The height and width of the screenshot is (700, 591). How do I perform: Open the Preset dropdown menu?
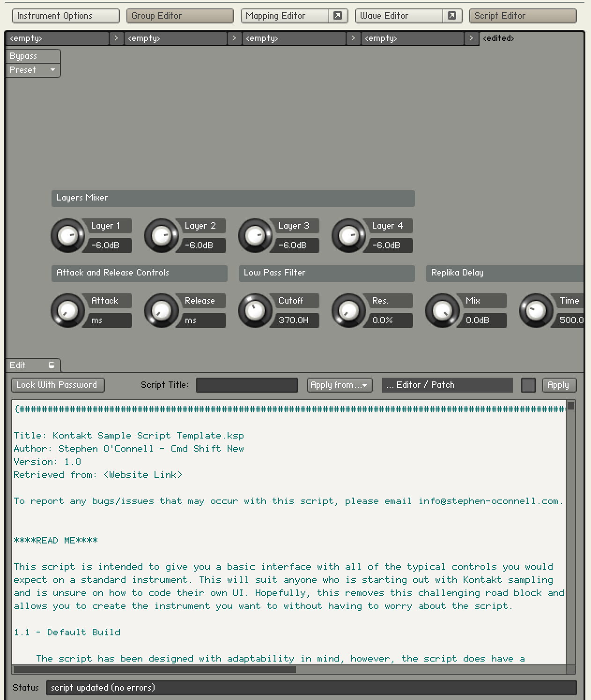point(32,70)
